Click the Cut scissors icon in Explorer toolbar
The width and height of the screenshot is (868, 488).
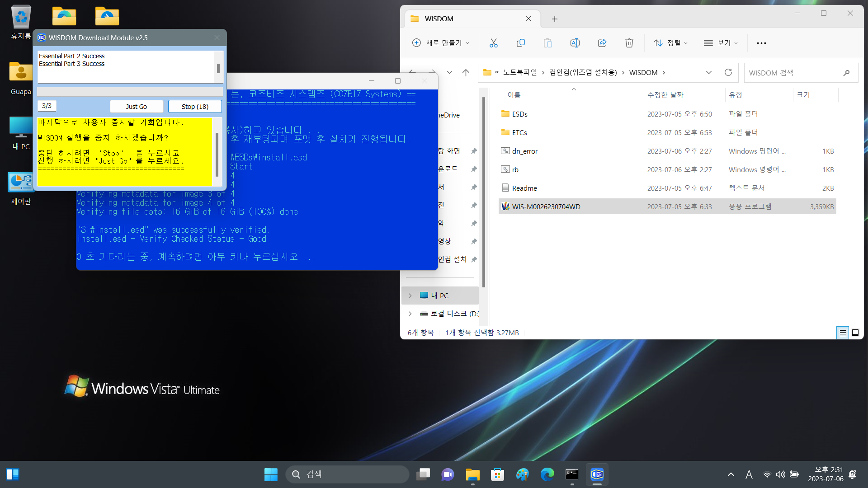click(493, 43)
